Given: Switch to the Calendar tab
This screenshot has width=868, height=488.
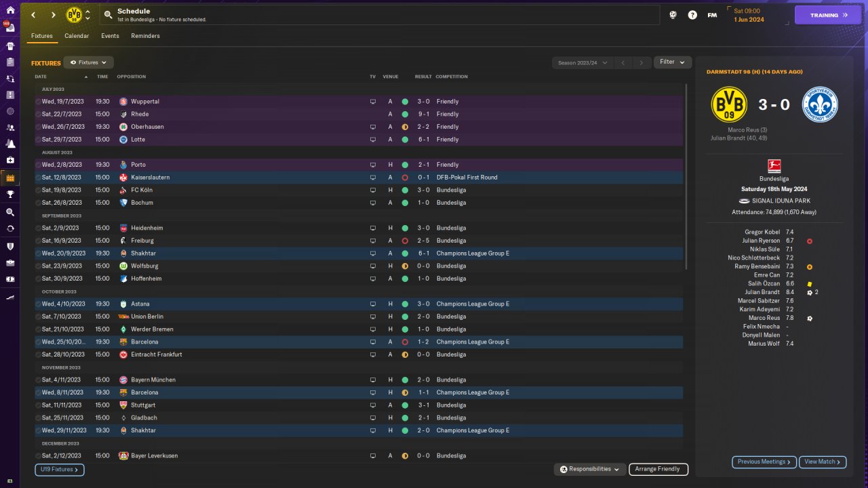Looking at the screenshot, I should 77,36.
